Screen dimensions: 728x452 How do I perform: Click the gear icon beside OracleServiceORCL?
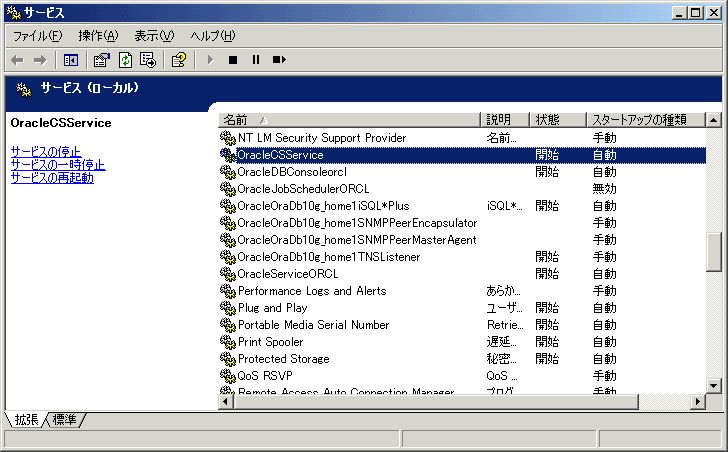click(x=228, y=274)
